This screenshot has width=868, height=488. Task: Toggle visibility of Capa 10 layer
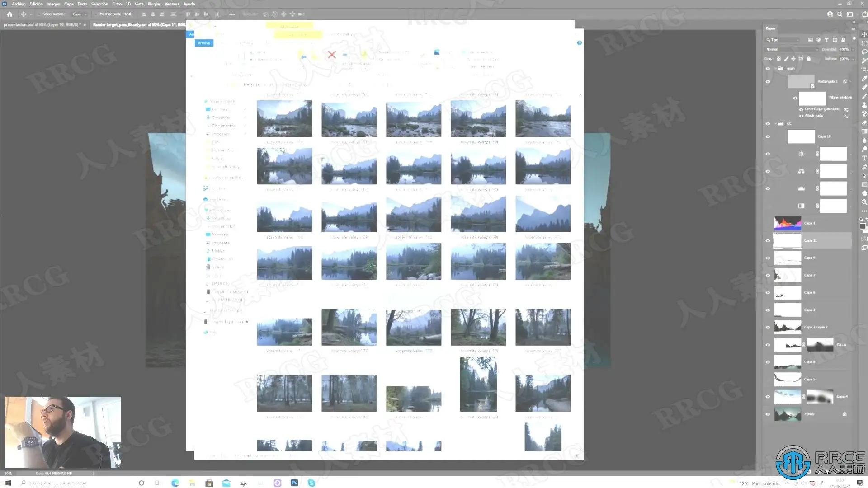tap(768, 136)
